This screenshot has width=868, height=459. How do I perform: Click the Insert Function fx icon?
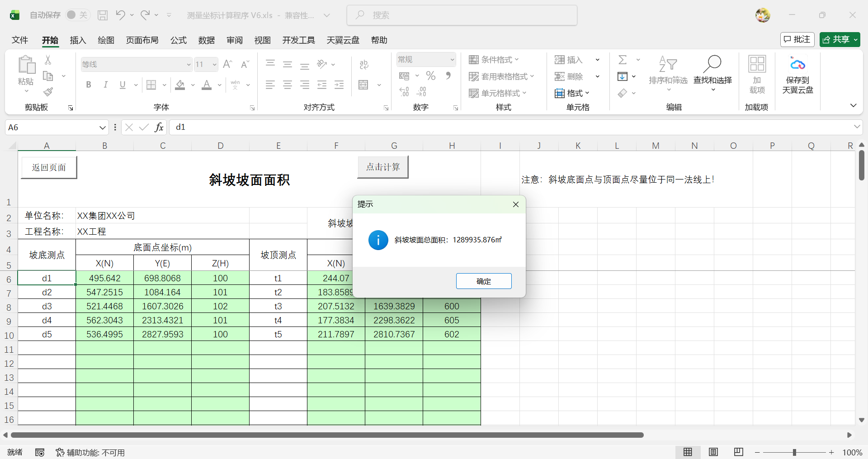pos(159,128)
